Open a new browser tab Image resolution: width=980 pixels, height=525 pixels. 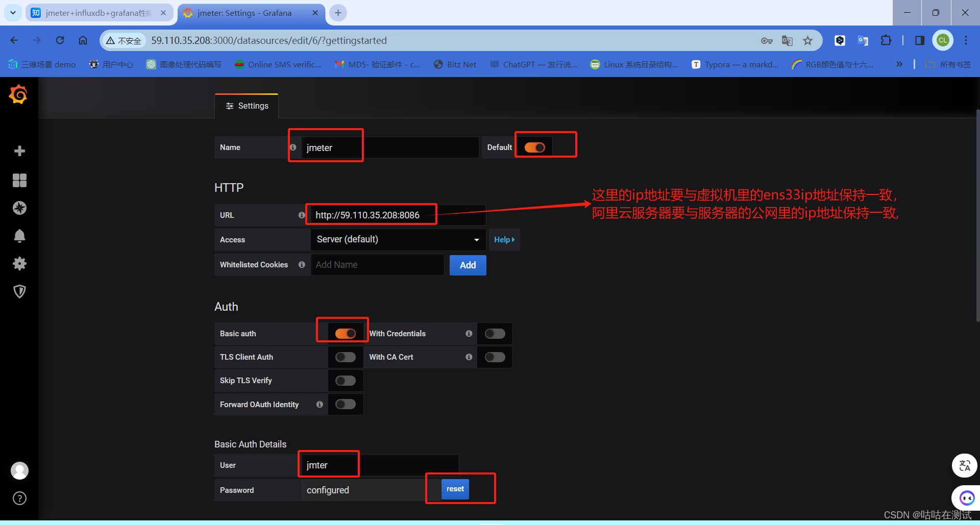pos(338,13)
